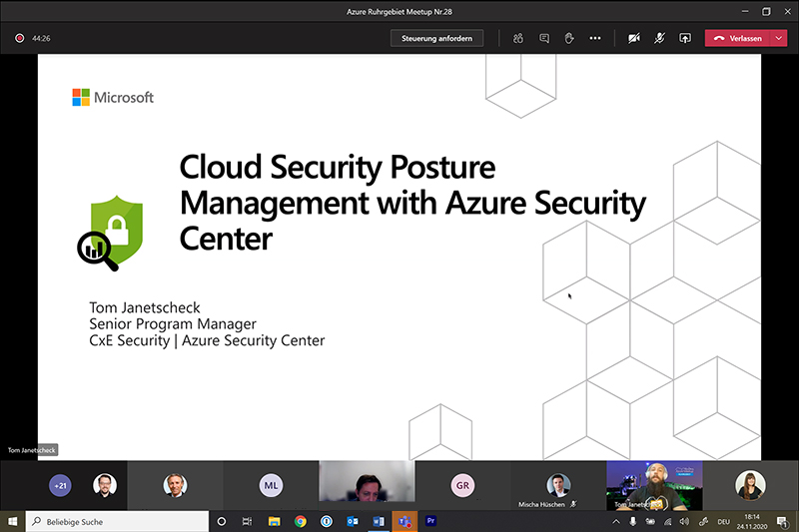Open the volume control in the tray
Screen dimensions: 799x532
pyautogui.click(x=684, y=521)
